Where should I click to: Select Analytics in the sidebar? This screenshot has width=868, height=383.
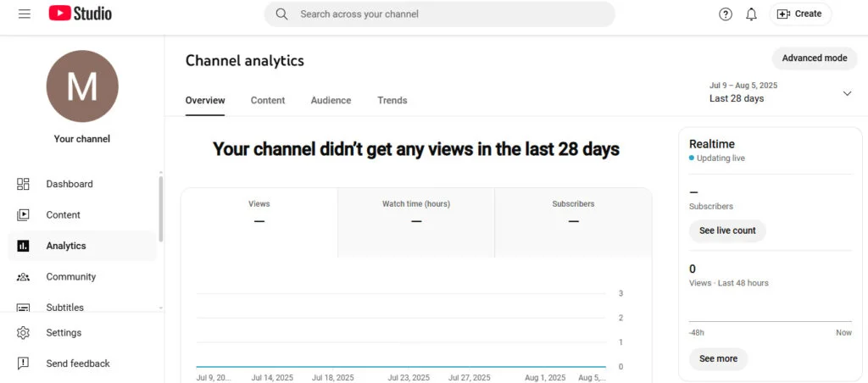click(82, 246)
